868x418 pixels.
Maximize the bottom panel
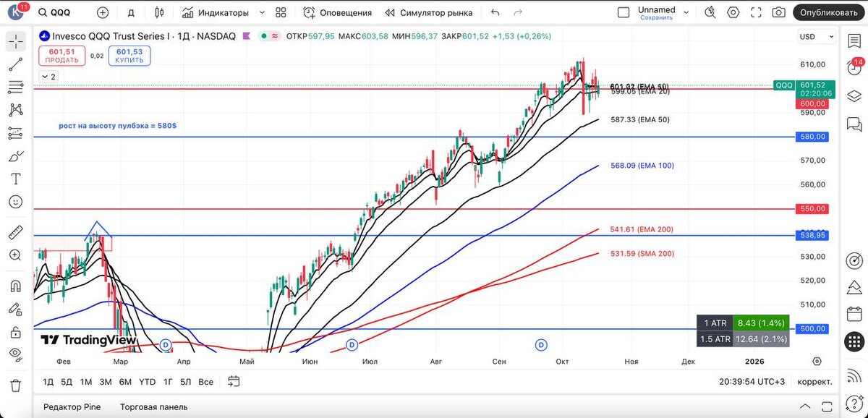(825, 406)
